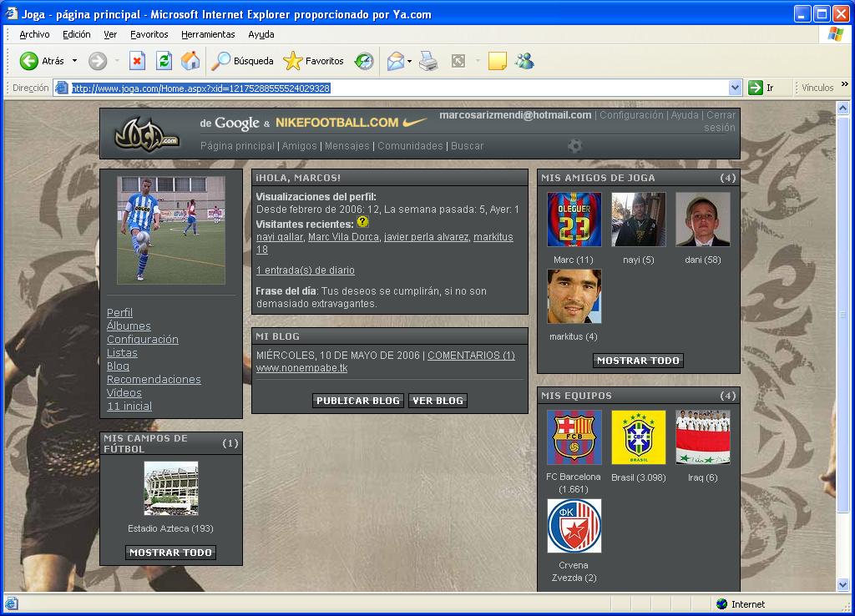Expand the mail options dropdown arrow
This screenshot has height=616, width=855.
coord(409,61)
